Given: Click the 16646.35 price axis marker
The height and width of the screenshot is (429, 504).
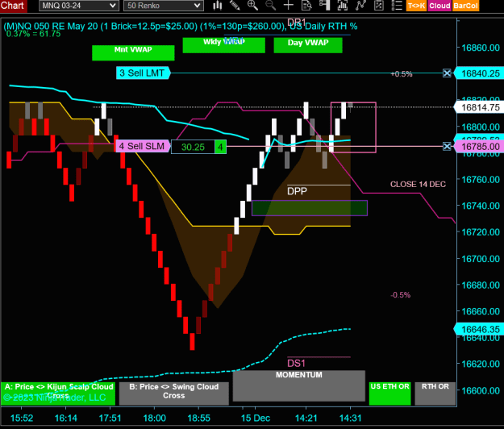Looking at the screenshot, I should 479,329.
